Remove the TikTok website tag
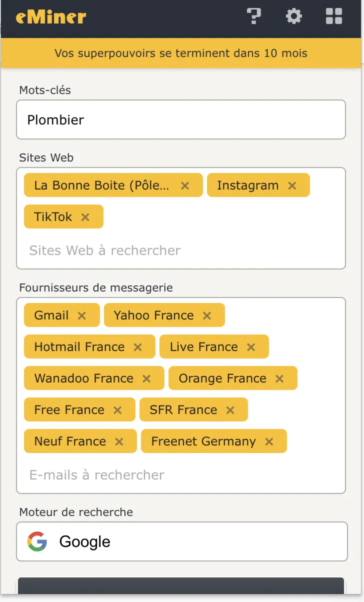This screenshot has height=602, width=364. click(x=85, y=217)
